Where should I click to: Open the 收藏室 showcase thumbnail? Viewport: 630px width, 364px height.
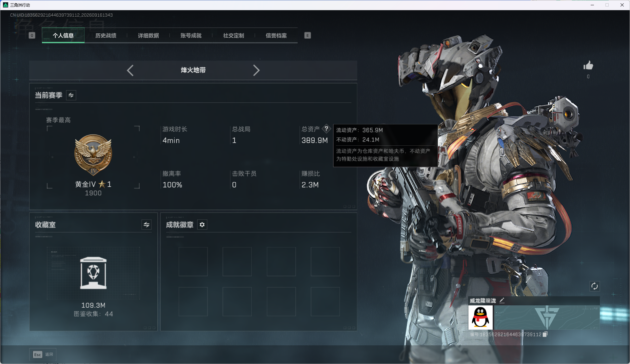pos(93,273)
